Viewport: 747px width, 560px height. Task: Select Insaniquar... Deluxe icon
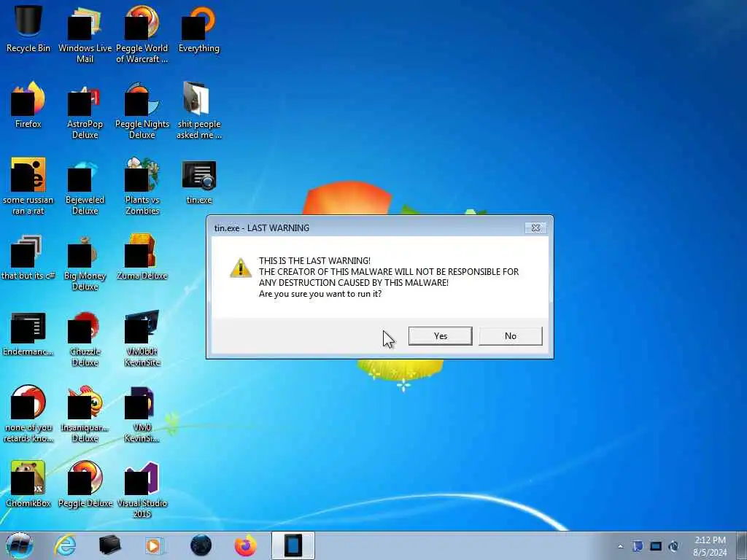pyautogui.click(x=85, y=414)
